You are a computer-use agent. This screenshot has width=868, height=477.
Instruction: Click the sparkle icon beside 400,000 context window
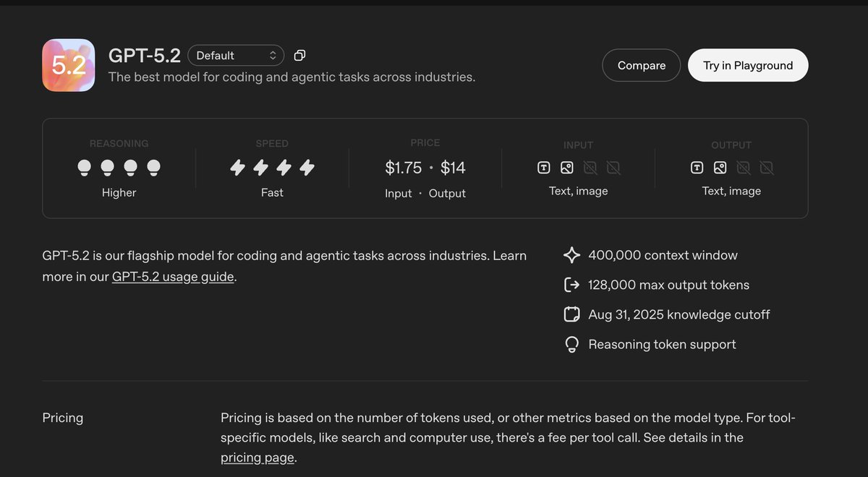571,255
